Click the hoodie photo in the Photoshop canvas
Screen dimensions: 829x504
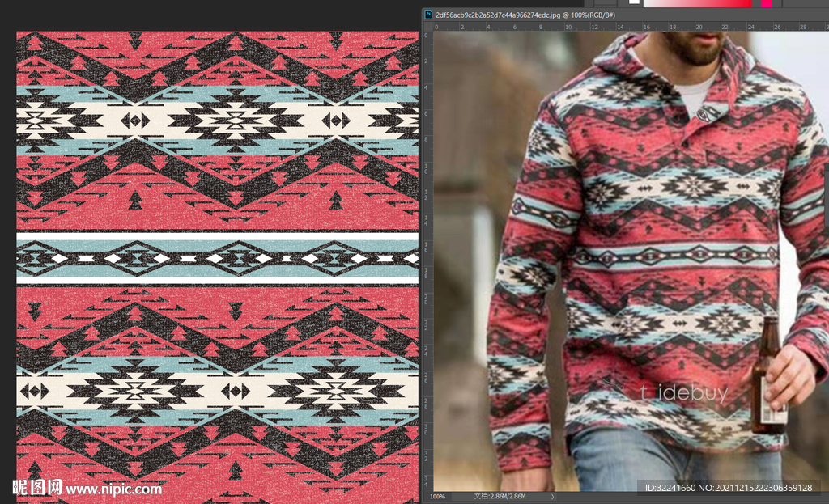[631, 261]
